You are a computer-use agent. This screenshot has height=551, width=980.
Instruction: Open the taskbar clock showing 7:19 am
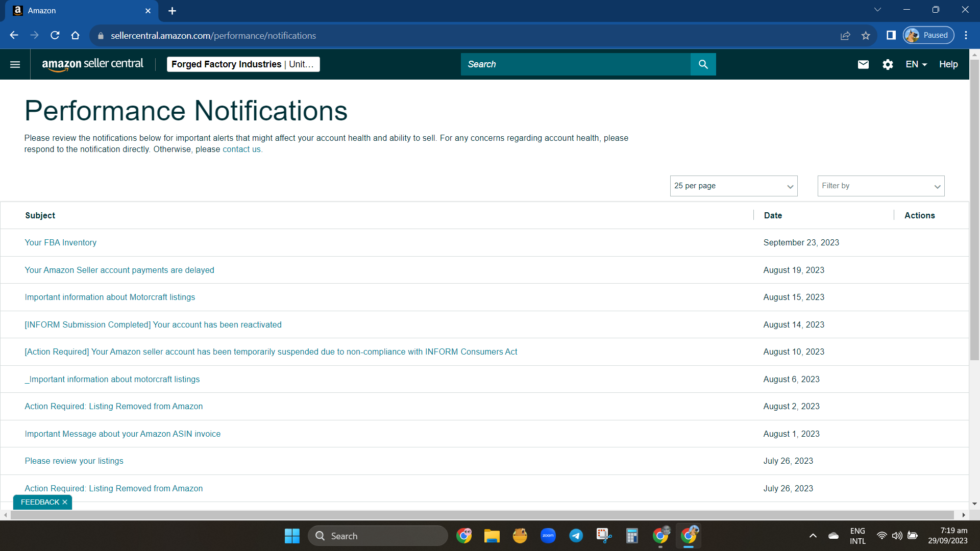pyautogui.click(x=948, y=536)
